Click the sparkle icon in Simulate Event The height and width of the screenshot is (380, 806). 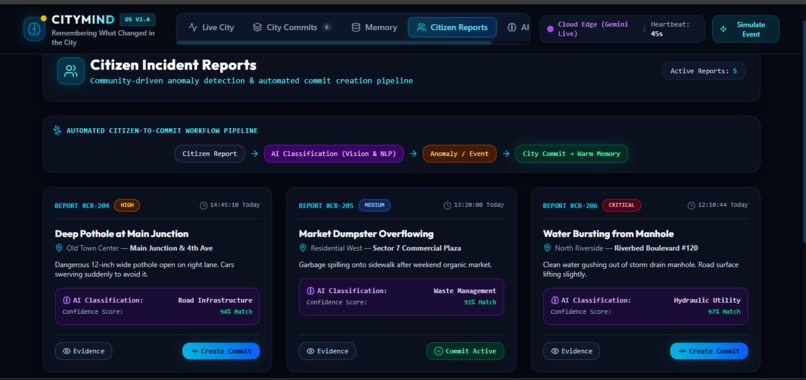click(x=723, y=29)
